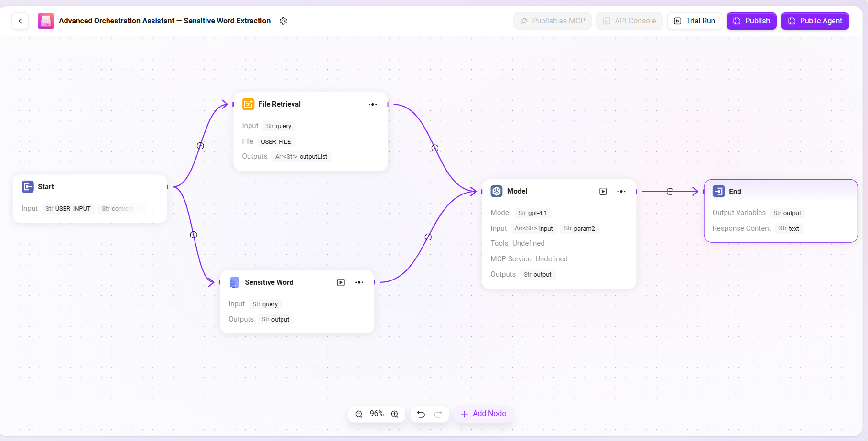This screenshot has height=441, width=868.
Task: Run the Model node play icon
Action: [603, 192]
